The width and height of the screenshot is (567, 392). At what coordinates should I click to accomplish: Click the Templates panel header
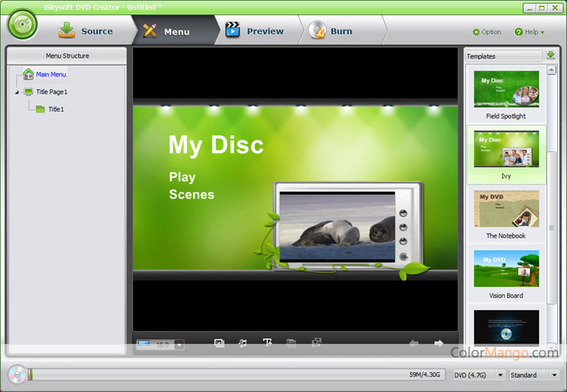coord(503,56)
